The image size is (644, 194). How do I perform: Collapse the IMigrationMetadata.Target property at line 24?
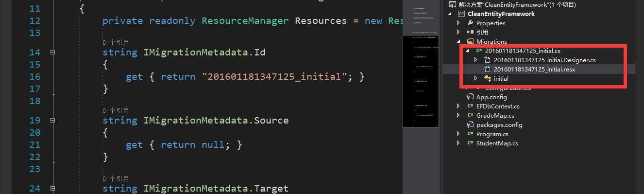click(52, 188)
